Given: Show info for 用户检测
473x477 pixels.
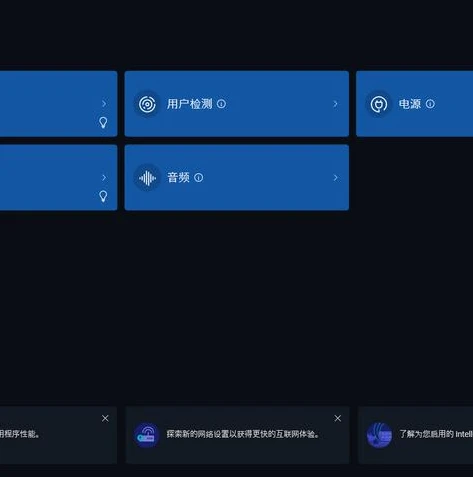Looking at the screenshot, I should click(221, 104).
